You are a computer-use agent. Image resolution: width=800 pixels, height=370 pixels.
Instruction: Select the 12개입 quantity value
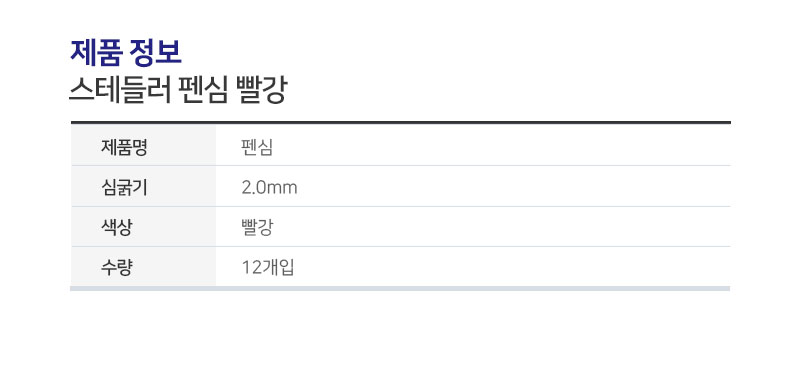pos(268,267)
